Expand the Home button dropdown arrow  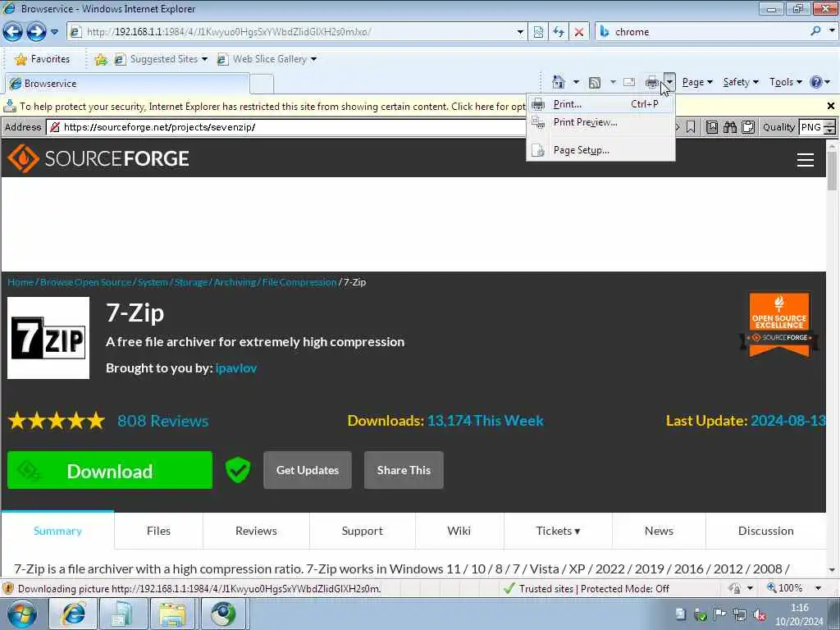tap(576, 82)
